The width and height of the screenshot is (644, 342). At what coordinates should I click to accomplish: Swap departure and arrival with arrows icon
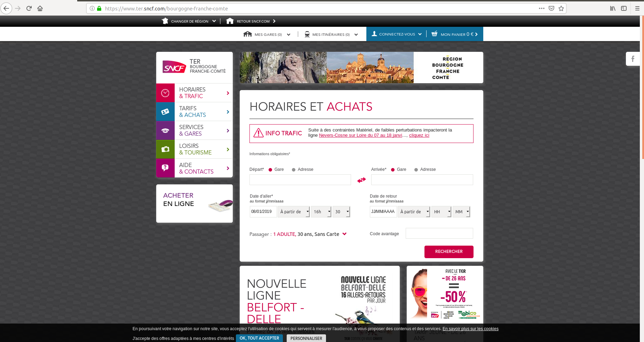pos(361,180)
